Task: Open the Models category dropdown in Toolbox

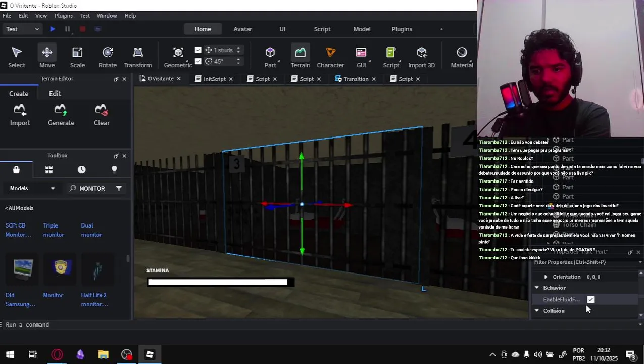Action: [x=33, y=188]
